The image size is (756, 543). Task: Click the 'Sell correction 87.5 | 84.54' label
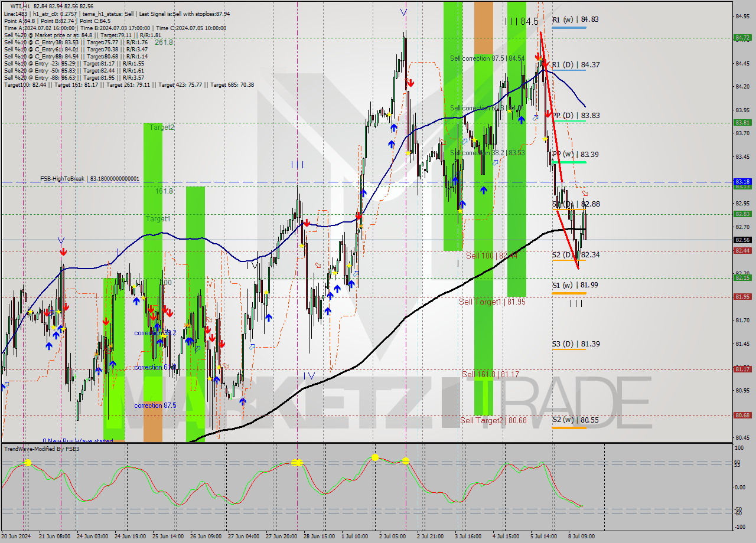click(x=487, y=58)
